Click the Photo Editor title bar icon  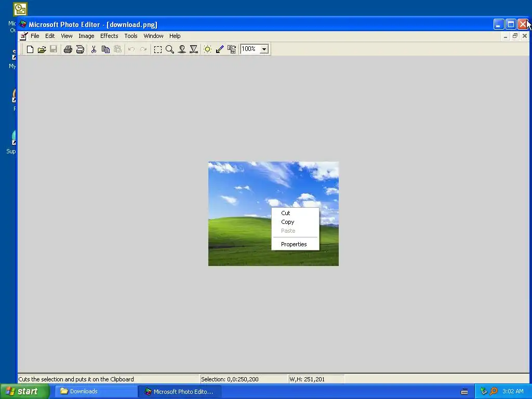point(23,24)
